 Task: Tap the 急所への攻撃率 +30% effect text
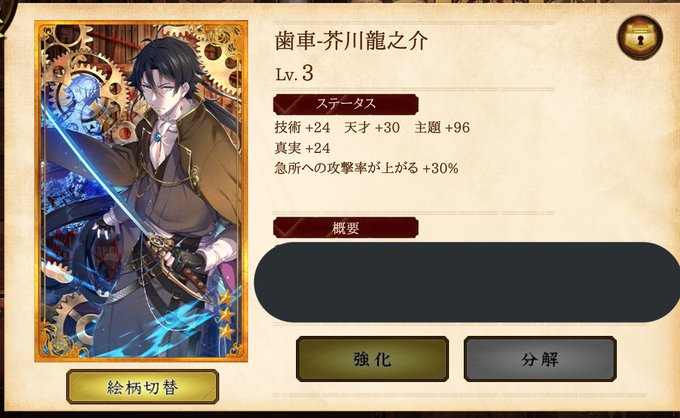tap(366, 168)
